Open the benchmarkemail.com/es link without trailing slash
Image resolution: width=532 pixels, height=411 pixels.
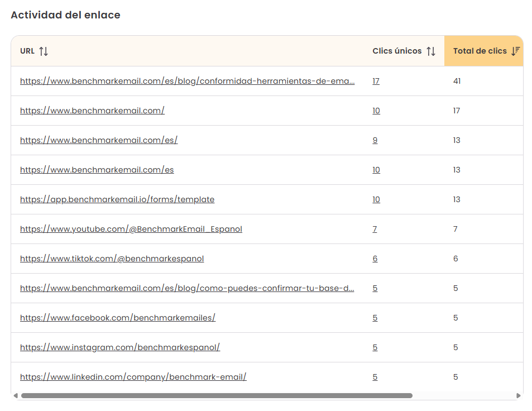pos(97,170)
